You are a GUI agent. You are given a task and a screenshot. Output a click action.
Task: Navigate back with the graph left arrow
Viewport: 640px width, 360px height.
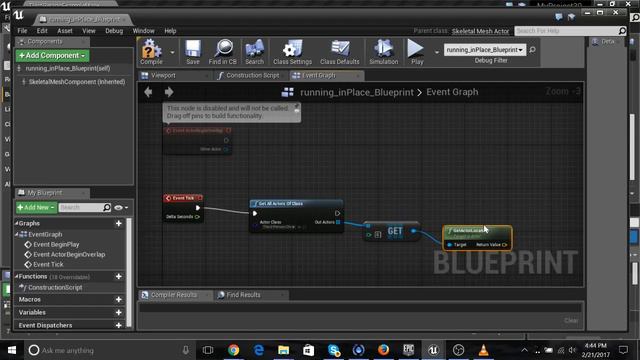point(148,92)
